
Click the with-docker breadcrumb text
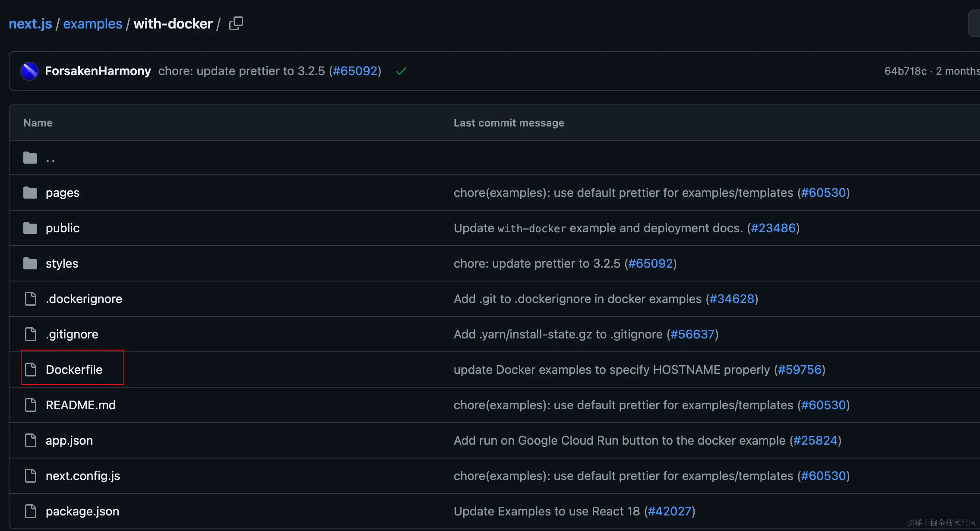click(x=173, y=24)
